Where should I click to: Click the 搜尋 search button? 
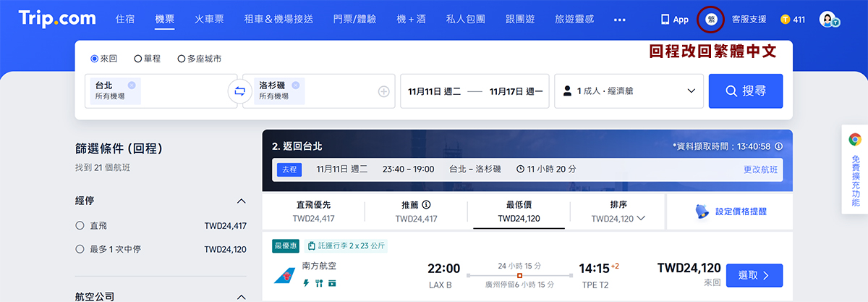pos(745,91)
